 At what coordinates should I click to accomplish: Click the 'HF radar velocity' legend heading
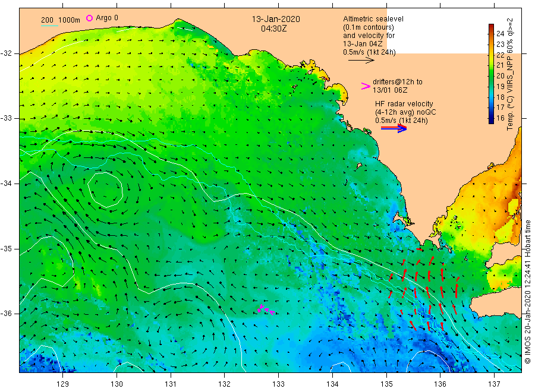click(404, 103)
